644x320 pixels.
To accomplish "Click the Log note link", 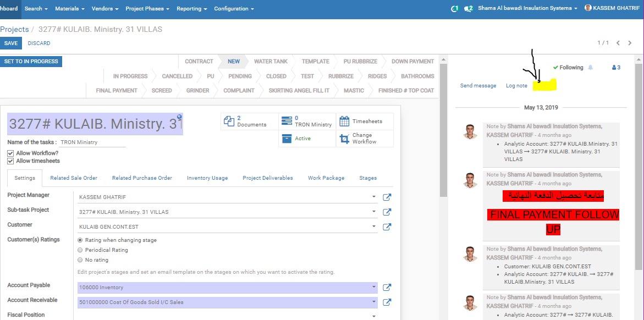I will [x=516, y=86].
